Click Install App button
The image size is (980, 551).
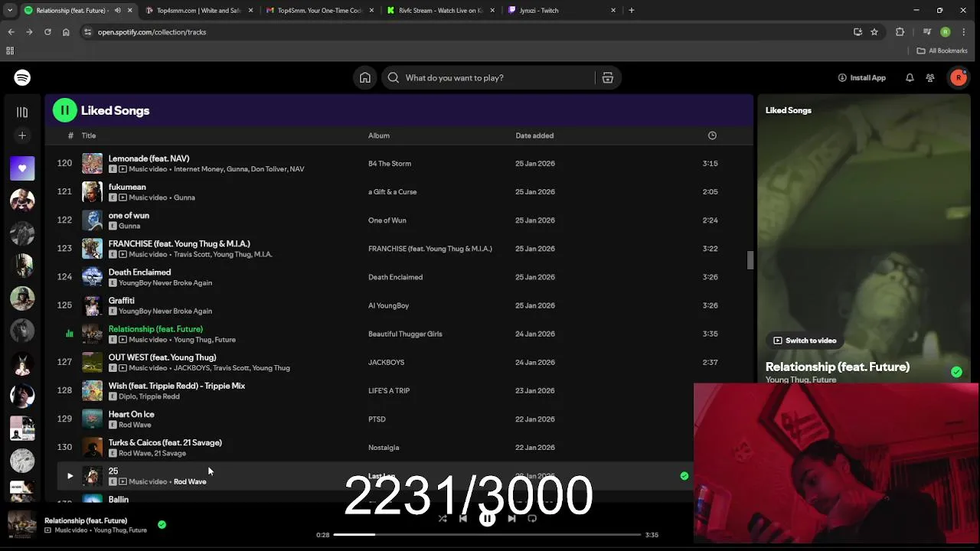click(x=862, y=77)
